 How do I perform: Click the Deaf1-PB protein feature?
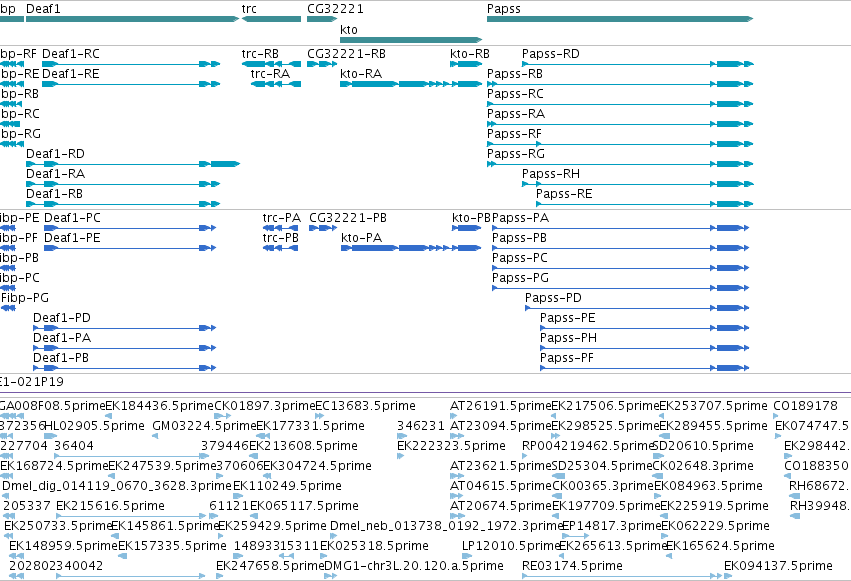(125, 368)
